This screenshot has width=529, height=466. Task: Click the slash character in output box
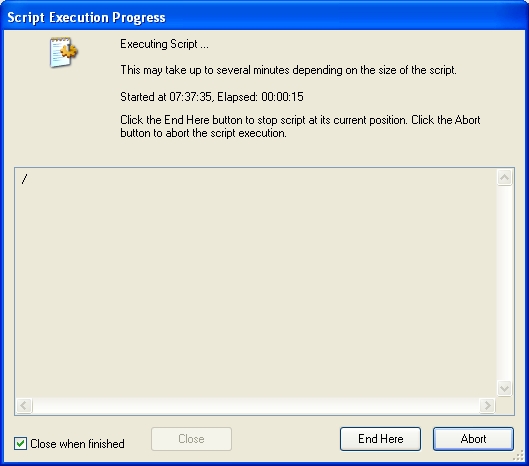pyautogui.click(x=24, y=179)
